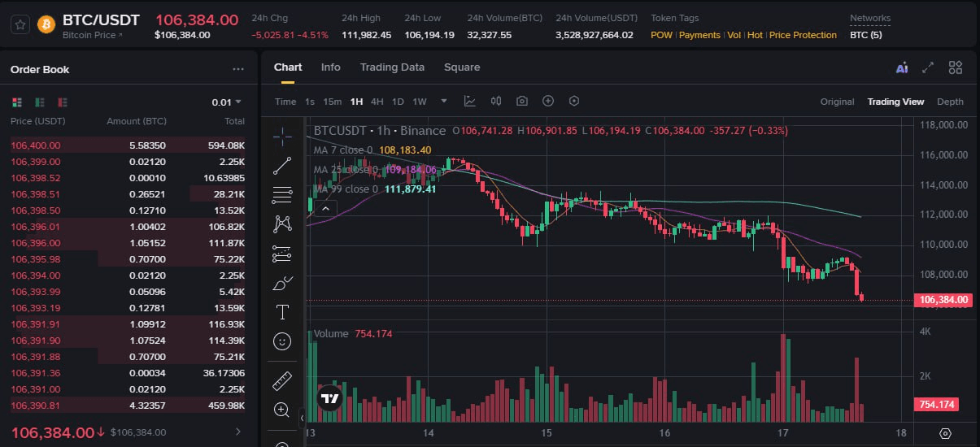Expand the chart to fullscreen

tap(928, 68)
